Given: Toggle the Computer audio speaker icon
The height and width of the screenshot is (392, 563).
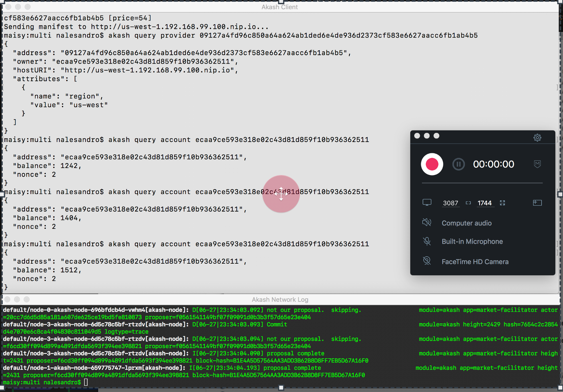Looking at the screenshot, I should [x=427, y=222].
